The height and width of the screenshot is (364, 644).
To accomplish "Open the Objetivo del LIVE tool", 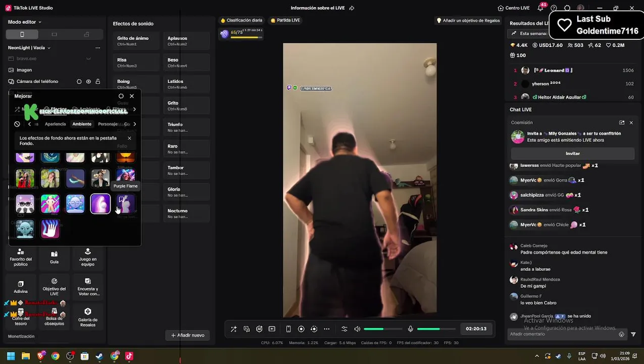I will click(x=54, y=287).
